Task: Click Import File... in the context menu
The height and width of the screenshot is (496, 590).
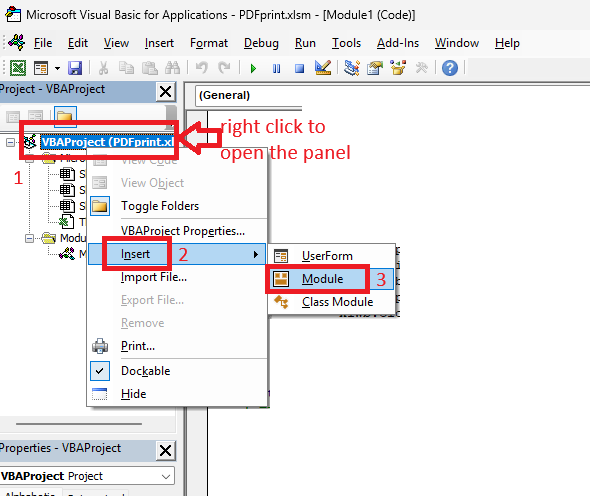Action: pos(154,277)
